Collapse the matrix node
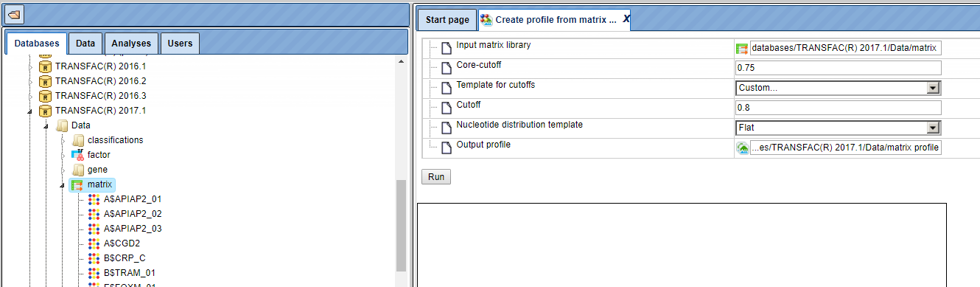The image size is (980, 287). point(63,185)
